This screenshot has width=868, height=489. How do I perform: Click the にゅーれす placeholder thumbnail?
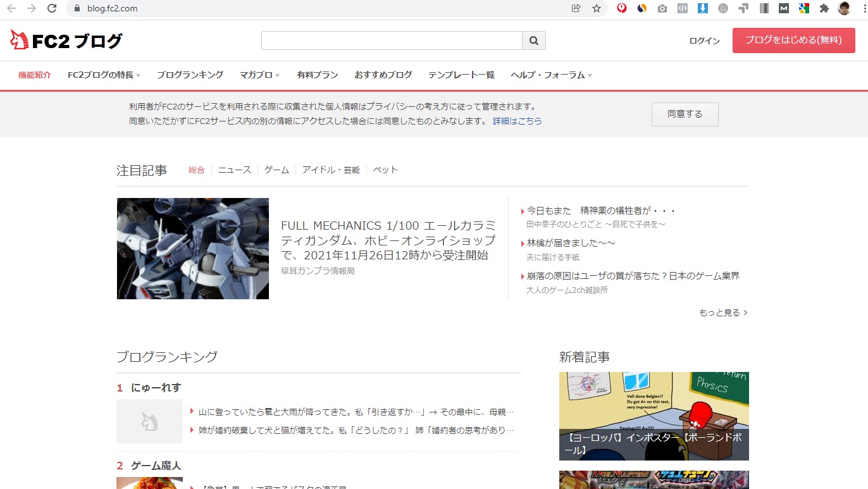click(149, 421)
